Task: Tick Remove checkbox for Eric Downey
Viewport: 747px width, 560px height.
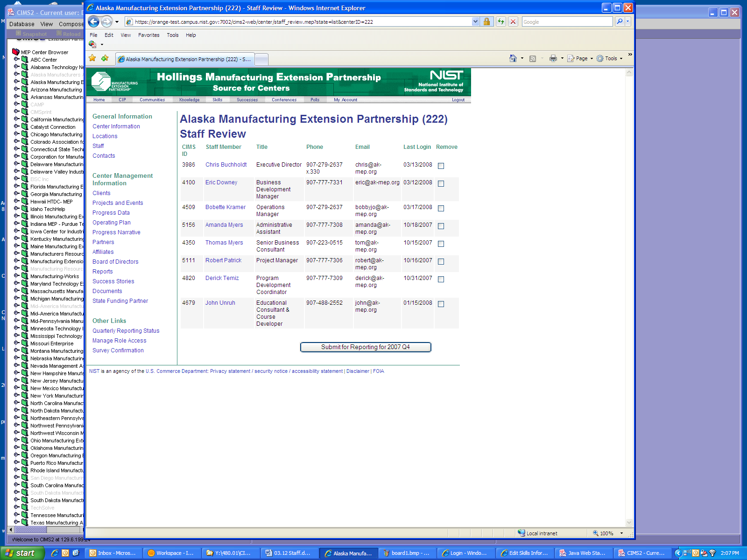Action: (441, 183)
